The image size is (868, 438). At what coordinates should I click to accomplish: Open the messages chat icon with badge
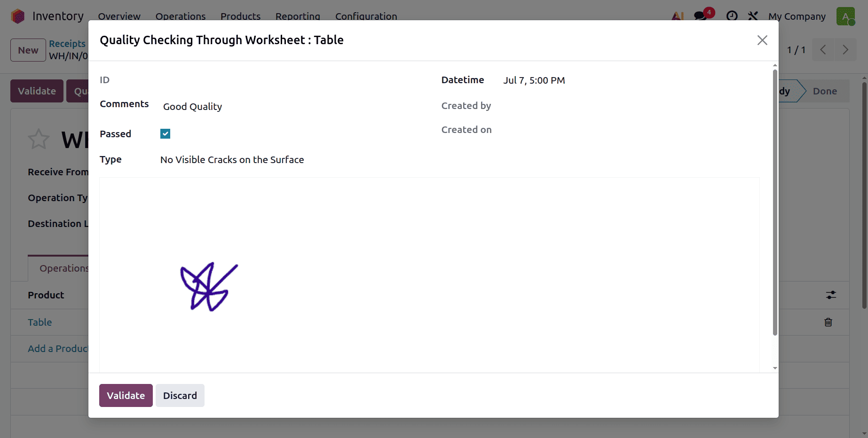click(701, 16)
